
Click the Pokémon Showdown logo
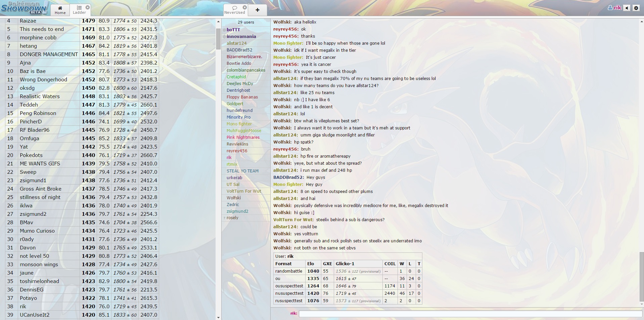(x=25, y=7)
